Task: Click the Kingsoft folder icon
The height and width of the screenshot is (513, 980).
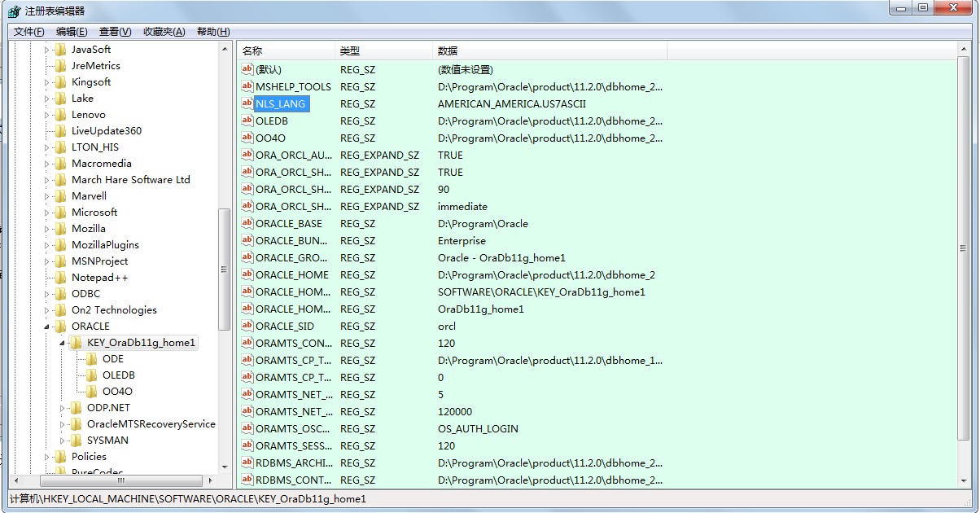Action: click(x=60, y=81)
